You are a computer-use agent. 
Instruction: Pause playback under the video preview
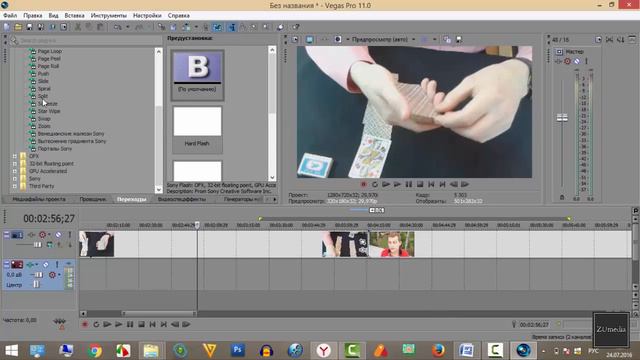(409, 184)
